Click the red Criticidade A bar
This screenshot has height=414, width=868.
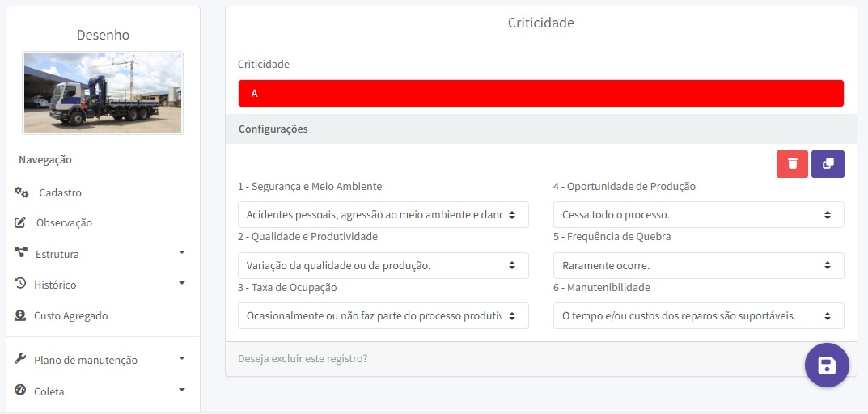(540, 94)
